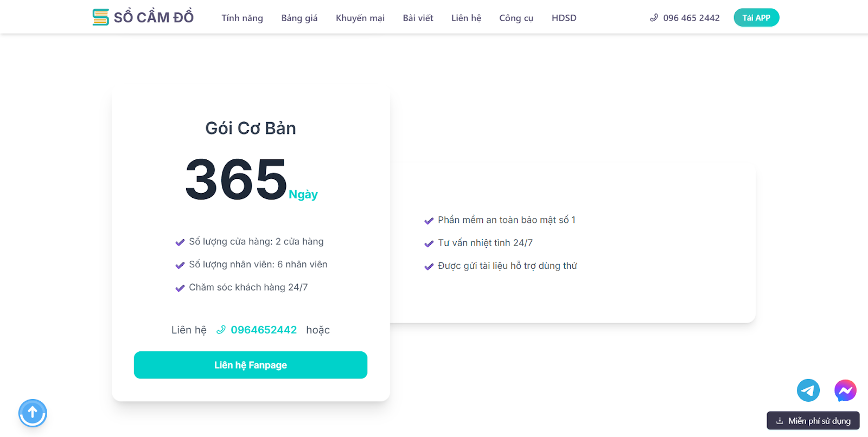
Task: Open the Tính năng menu
Action: coord(242,18)
